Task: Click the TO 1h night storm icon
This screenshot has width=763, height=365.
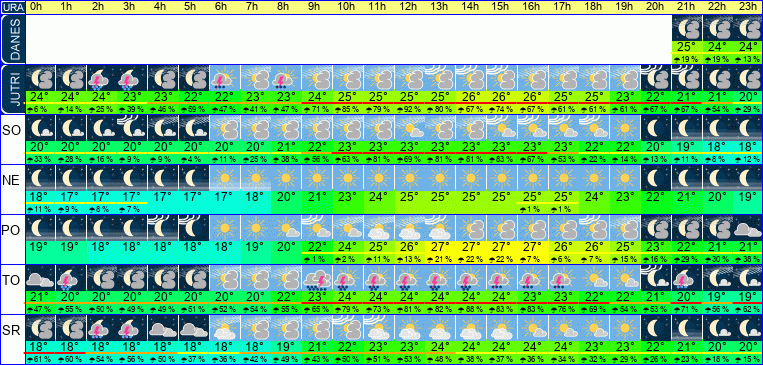Action: coord(71,277)
